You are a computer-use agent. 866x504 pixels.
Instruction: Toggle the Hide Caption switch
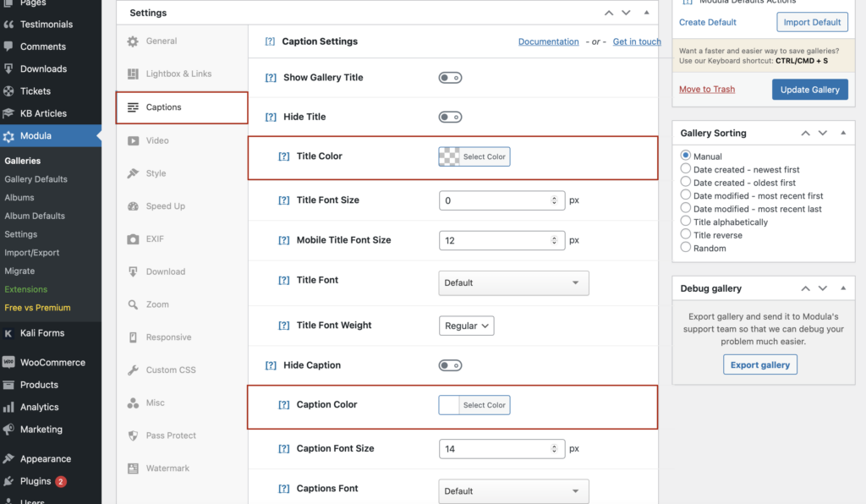[450, 365]
